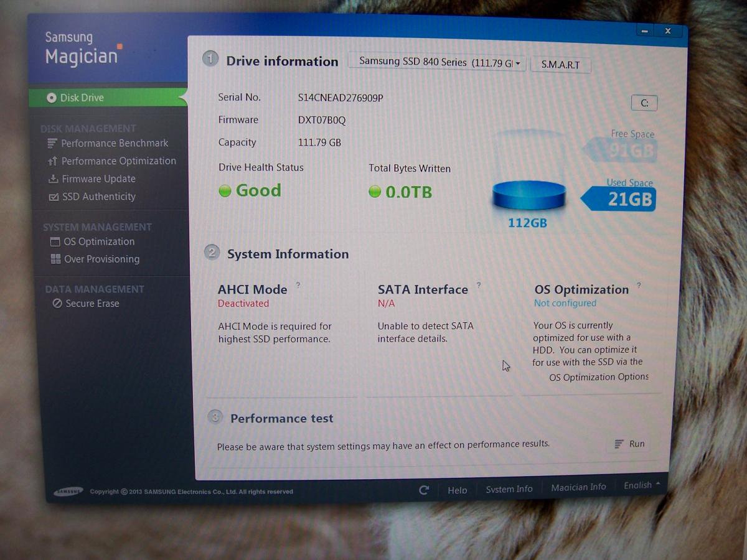747x560 pixels.
Task: Click the C: drive letter button
Action: tap(644, 103)
